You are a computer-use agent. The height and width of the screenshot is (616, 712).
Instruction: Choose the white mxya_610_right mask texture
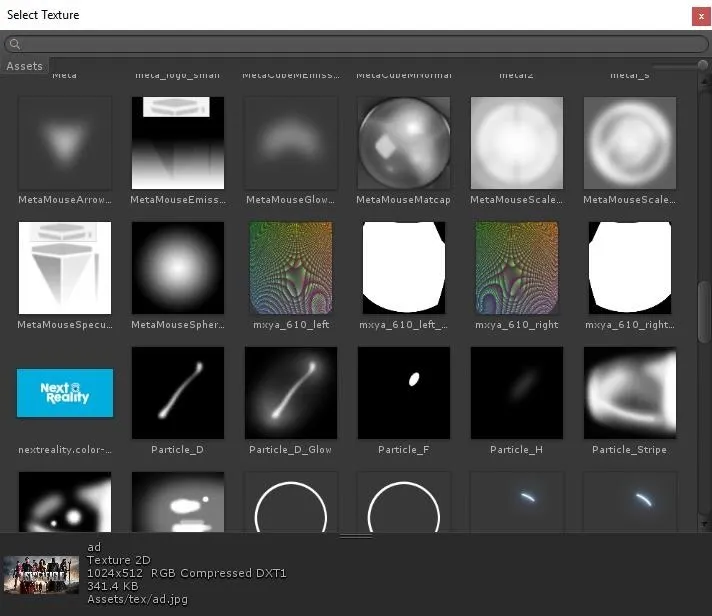pos(630,268)
